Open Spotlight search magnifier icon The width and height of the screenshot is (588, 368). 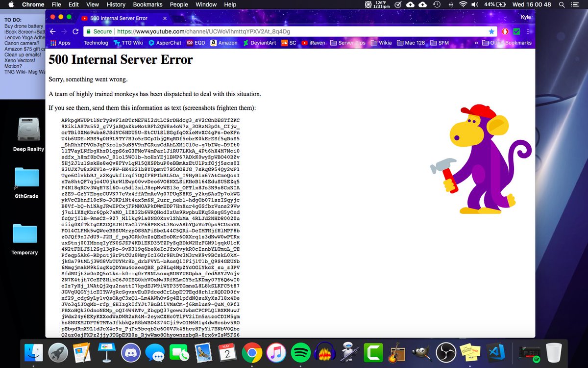pos(562,4)
